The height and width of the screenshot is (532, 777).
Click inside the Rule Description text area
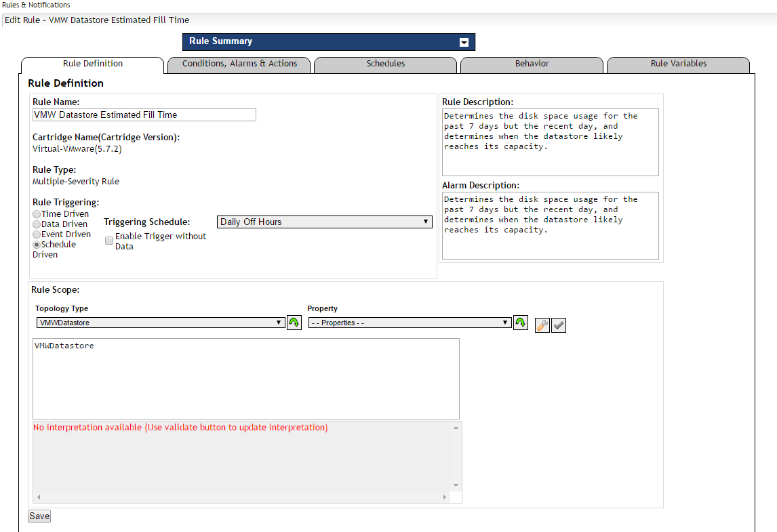pos(550,142)
